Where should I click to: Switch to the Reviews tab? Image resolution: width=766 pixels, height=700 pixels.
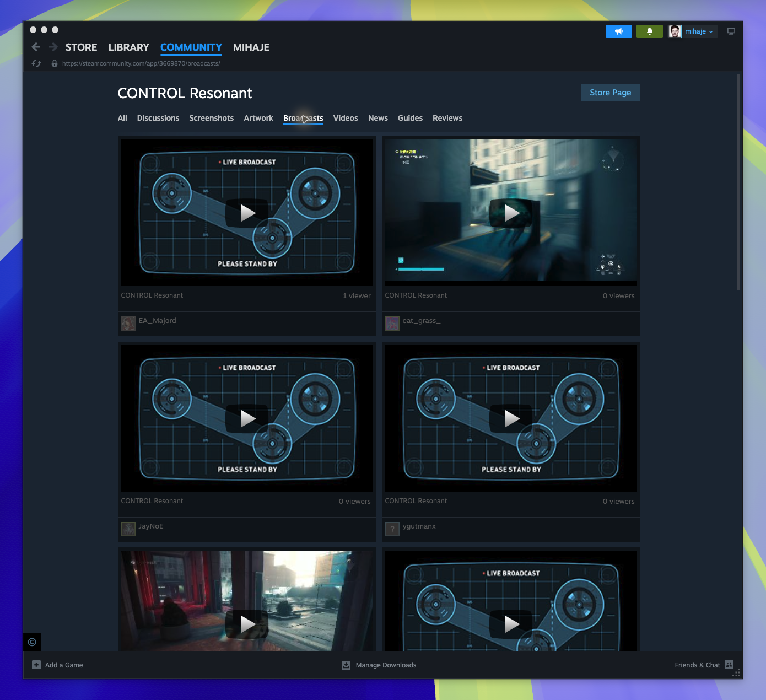click(447, 118)
